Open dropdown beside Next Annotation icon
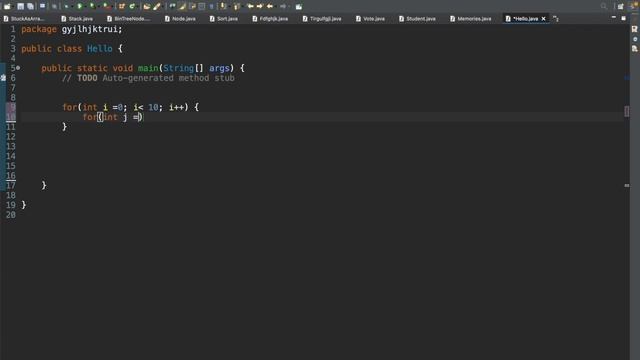 (228, 7)
